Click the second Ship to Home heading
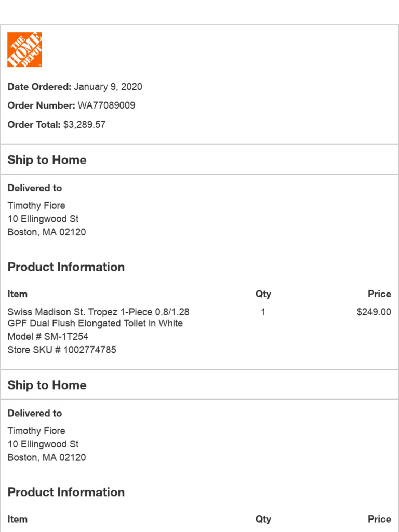The image size is (399, 532). (47, 385)
